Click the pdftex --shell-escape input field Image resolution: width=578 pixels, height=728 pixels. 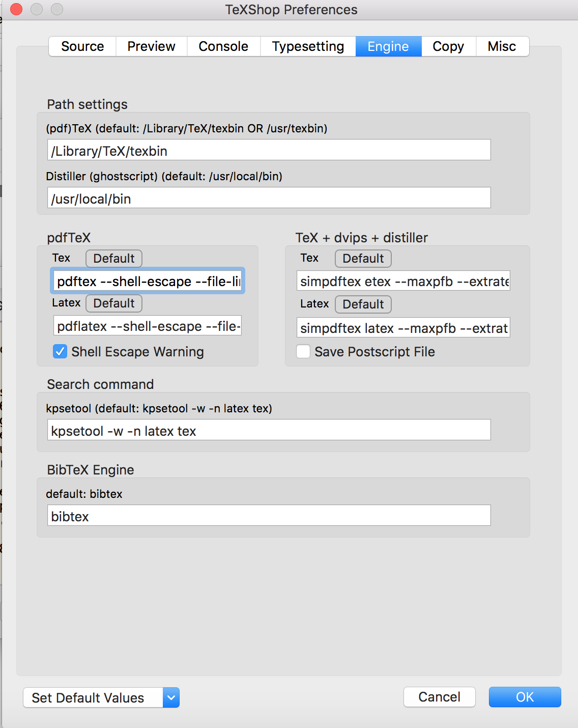tap(148, 281)
